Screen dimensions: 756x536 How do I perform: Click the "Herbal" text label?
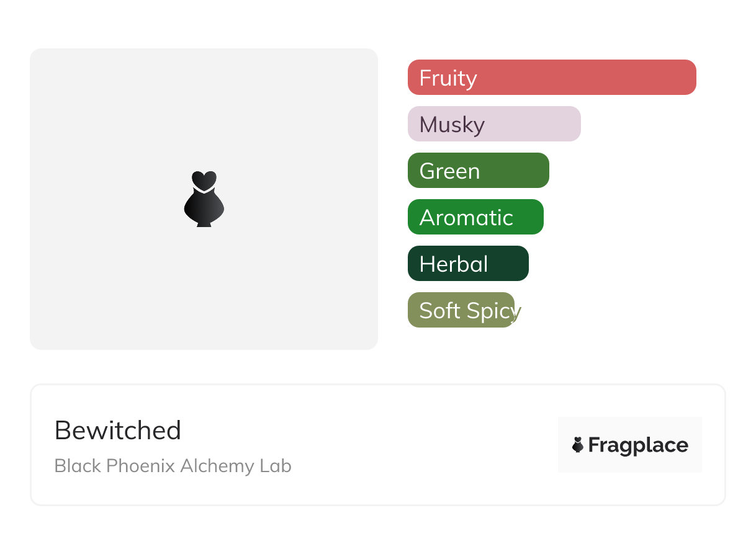454,264
